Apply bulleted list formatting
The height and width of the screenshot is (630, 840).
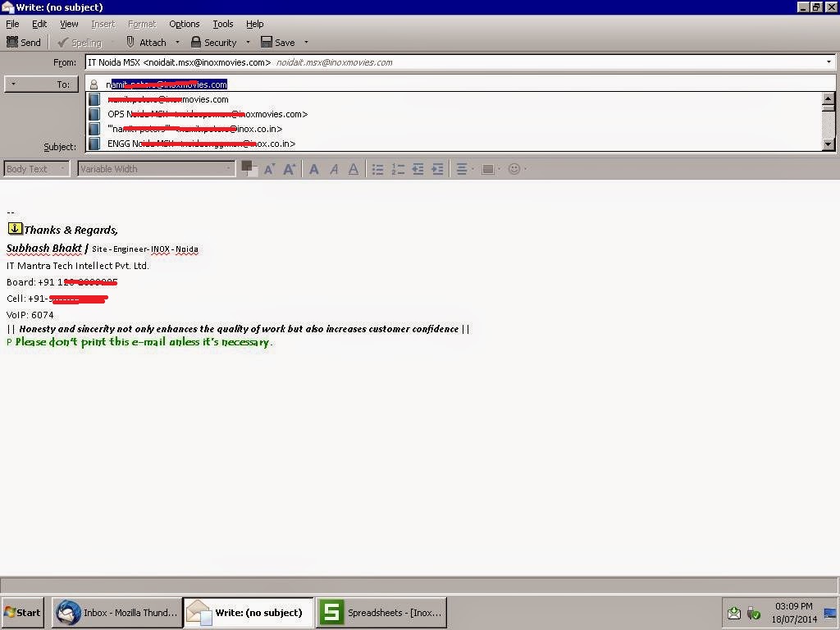[377, 168]
